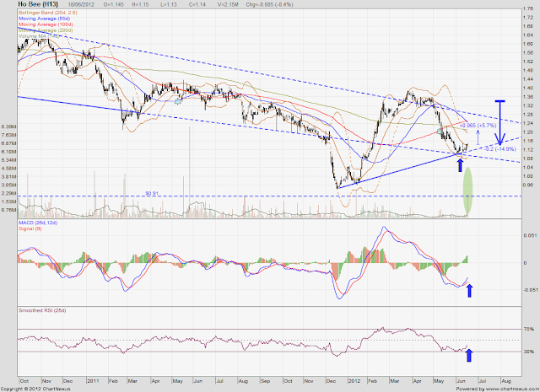Click the cyan event marker on the May 2011 candles

pos(178,101)
